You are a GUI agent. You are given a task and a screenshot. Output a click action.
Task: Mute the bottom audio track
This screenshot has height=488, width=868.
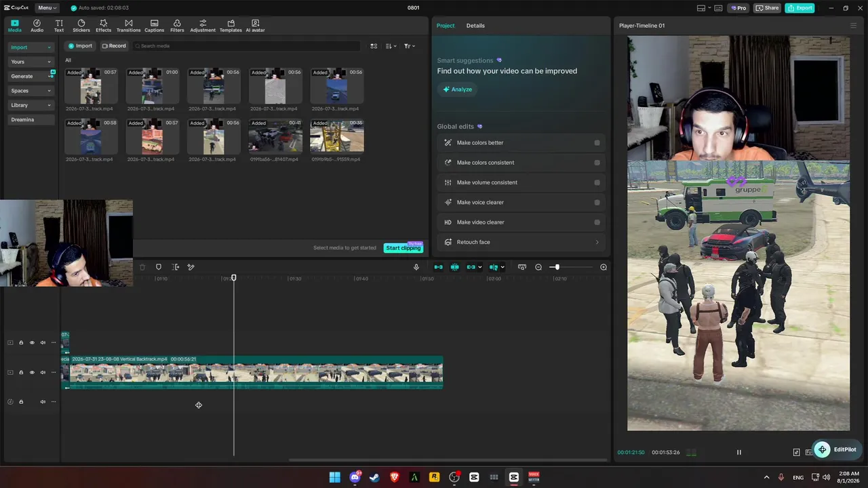pyautogui.click(x=43, y=402)
